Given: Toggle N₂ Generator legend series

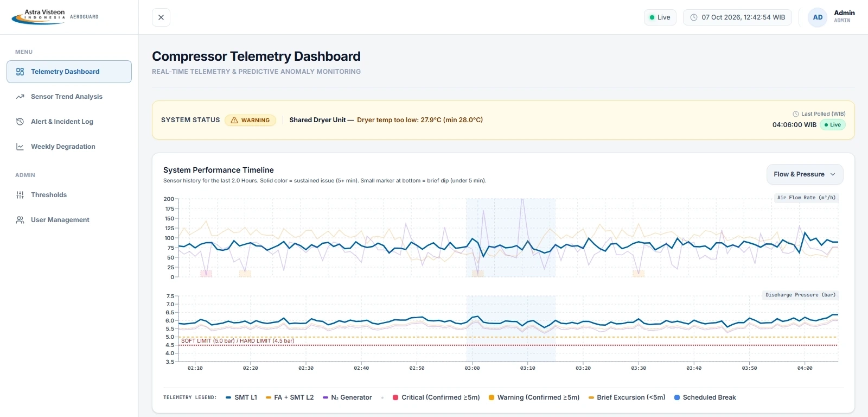Looking at the screenshot, I should 347,397.
